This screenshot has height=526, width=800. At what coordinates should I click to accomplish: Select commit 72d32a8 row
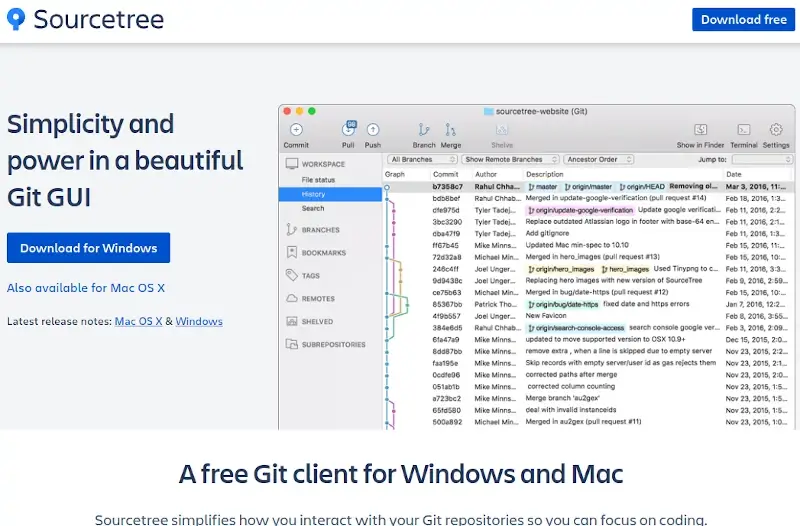click(588, 257)
